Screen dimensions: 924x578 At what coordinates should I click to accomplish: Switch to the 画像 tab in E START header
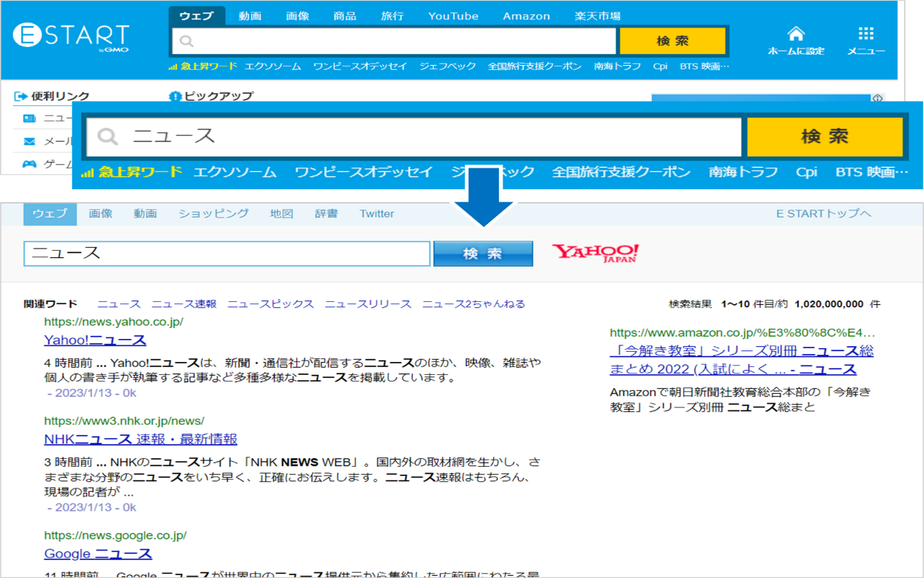point(297,16)
